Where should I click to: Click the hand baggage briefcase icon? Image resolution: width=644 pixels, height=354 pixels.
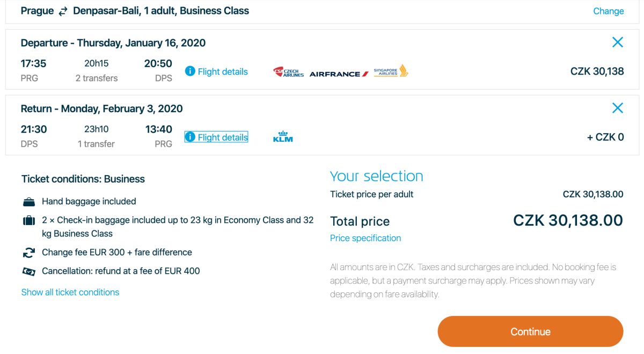[x=29, y=202]
